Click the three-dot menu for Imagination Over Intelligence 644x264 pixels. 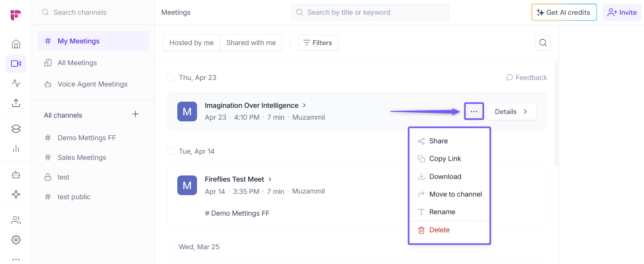tap(474, 112)
